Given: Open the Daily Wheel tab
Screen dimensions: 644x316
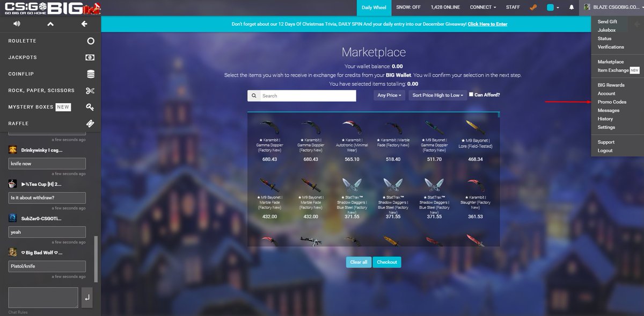Looking at the screenshot, I should (x=374, y=8).
